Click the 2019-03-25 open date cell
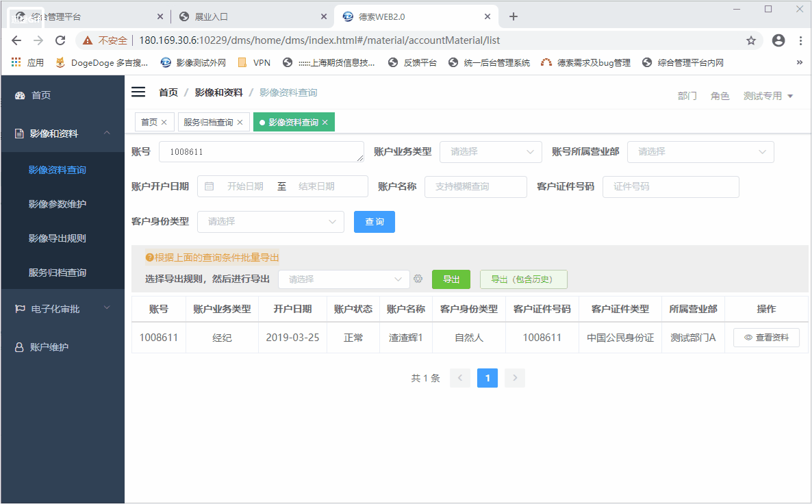 [292, 337]
